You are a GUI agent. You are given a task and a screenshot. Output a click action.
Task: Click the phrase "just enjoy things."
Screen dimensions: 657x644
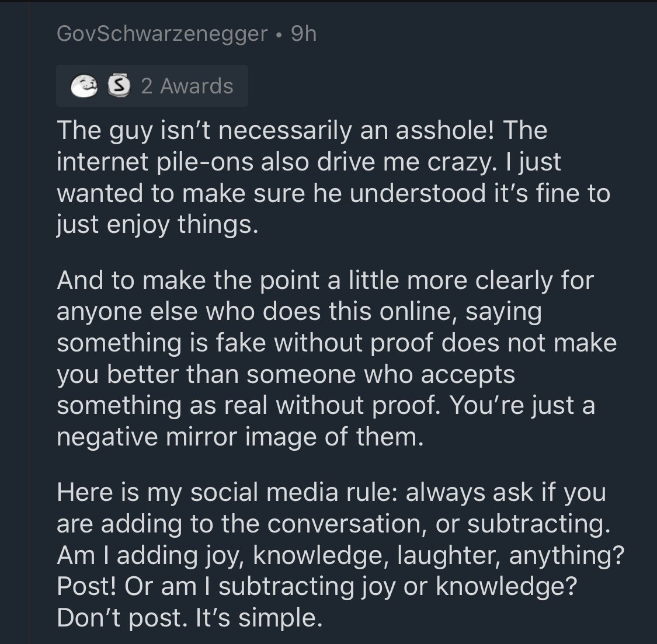[157, 225]
